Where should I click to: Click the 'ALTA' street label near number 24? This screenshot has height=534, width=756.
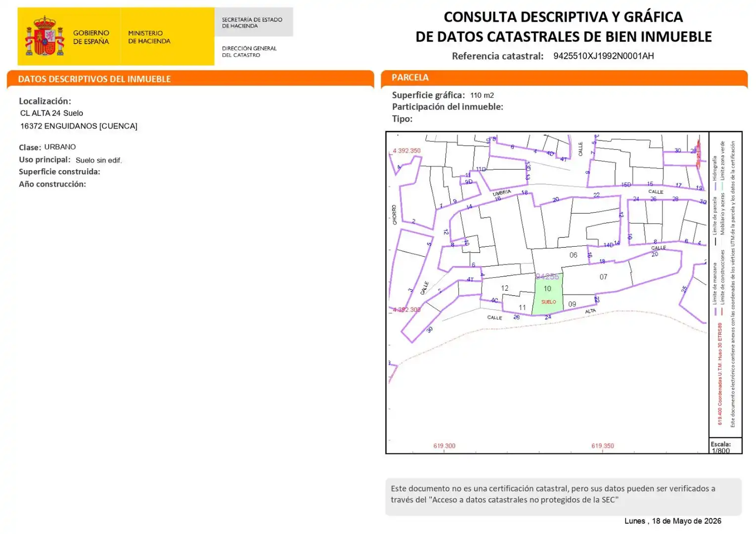[590, 311]
